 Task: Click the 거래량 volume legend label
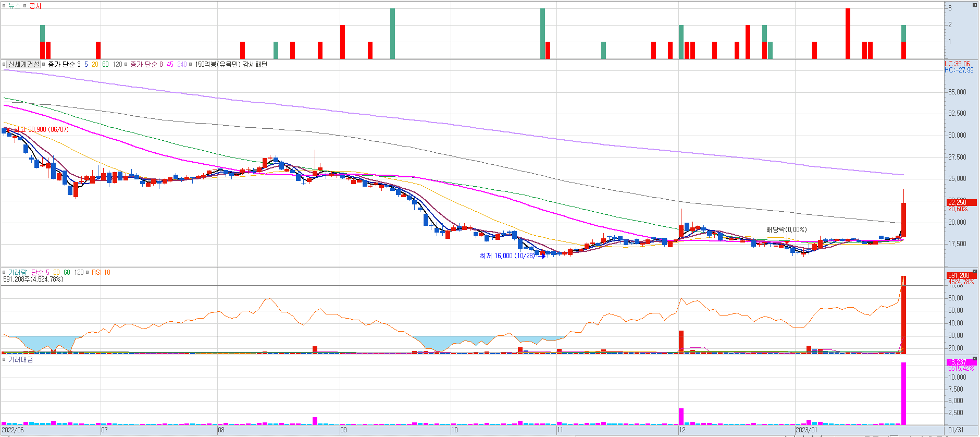point(18,272)
